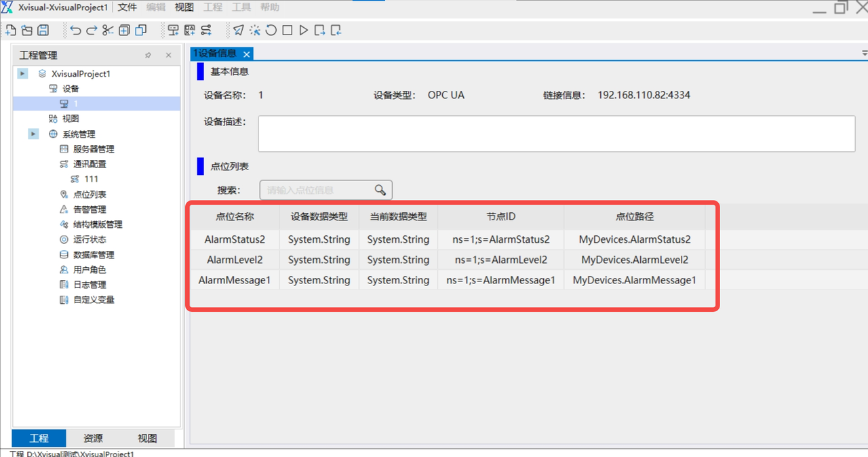This screenshot has height=457, width=868.
Task: Undo the last action
Action: (x=75, y=30)
